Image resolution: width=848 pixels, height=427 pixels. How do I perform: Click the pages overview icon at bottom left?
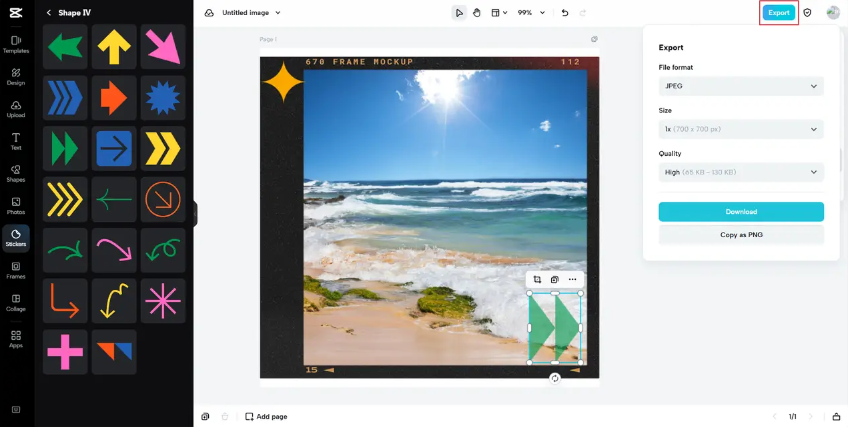click(x=206, y=417)
